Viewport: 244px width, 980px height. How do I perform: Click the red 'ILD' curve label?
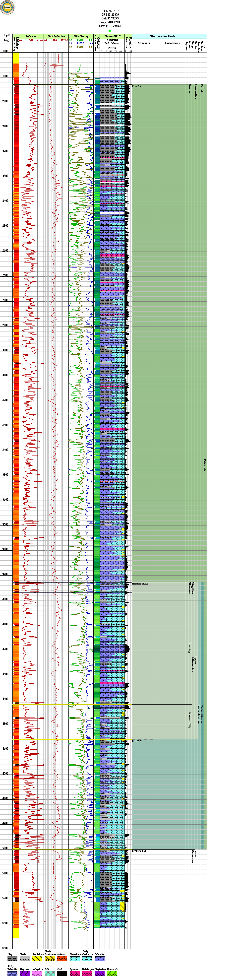(x=55, y=40)
